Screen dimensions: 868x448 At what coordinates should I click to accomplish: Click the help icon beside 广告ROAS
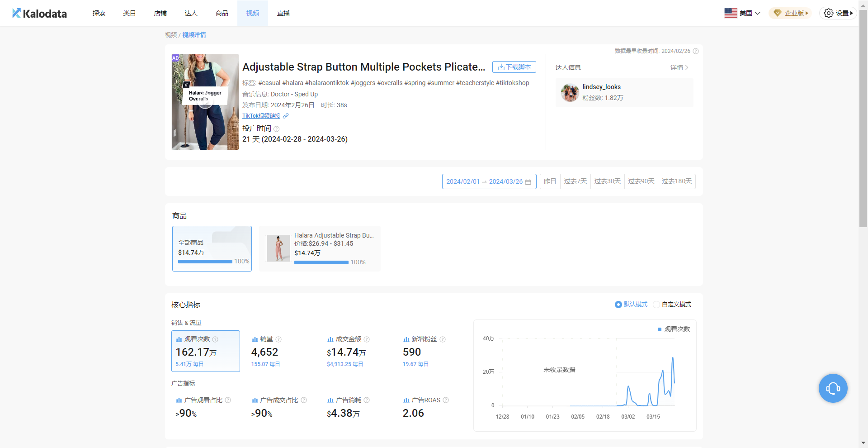(x=446, y=400)
